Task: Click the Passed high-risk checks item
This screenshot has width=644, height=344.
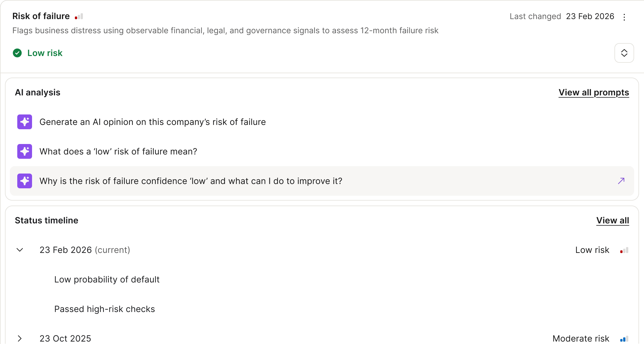Action: (x=104, y=309)
